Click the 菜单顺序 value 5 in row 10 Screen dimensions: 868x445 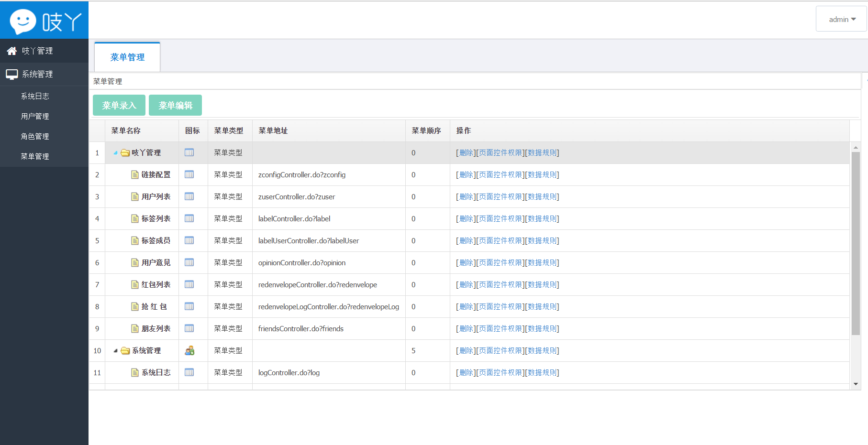(x=413, y=351)
